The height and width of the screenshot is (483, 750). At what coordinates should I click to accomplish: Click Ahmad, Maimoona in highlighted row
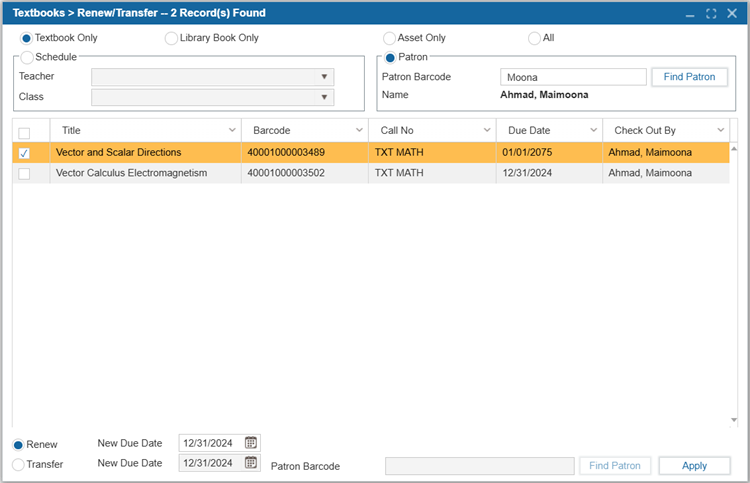650,152
